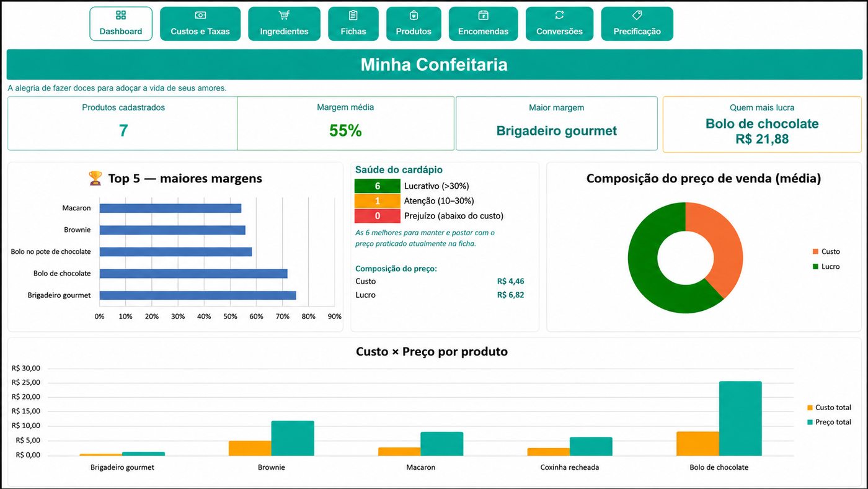Click the orange Custo legend swatch
868x489 pixels.
pos(815,252)
